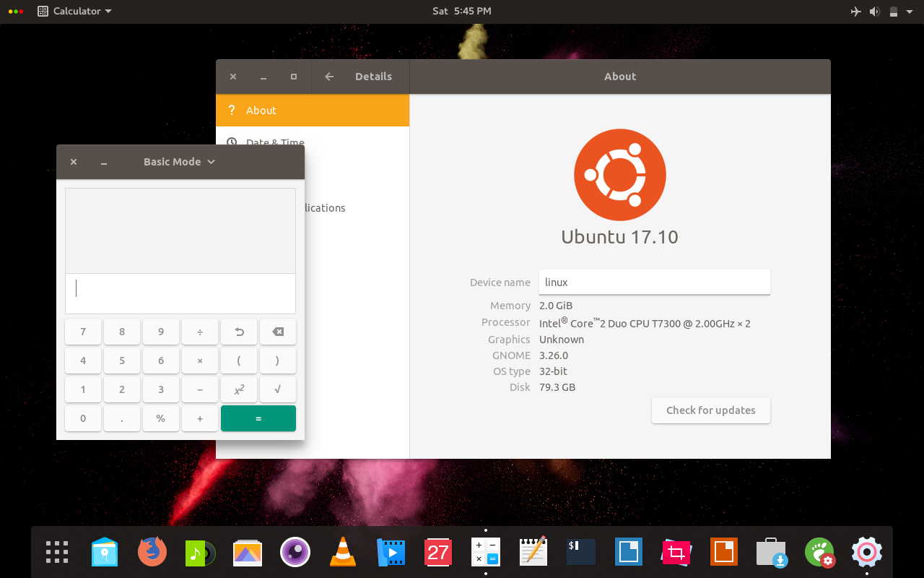Click the 0 key in Calculator
924x578 pixels.
83,418
